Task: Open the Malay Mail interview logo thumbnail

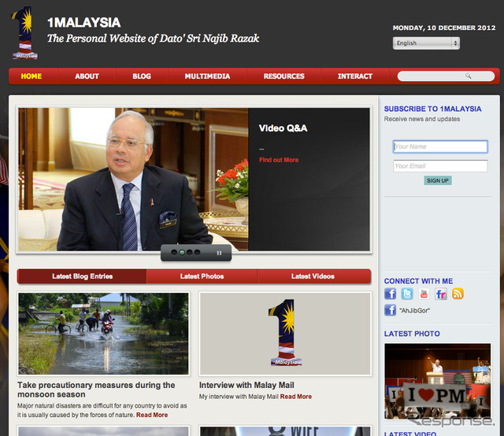Action: pos(285,334)
